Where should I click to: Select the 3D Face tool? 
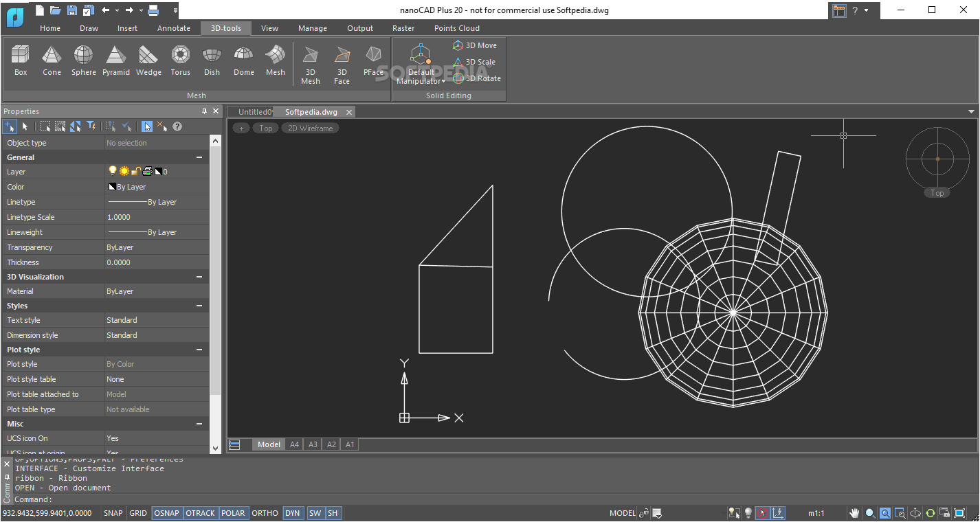342,65
